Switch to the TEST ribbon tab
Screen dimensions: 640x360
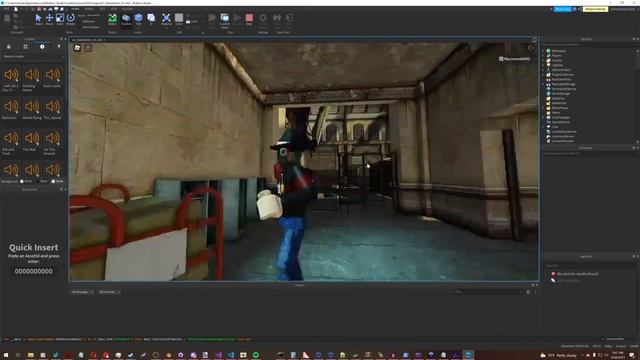pyautogui.click(x=102, y=9)
